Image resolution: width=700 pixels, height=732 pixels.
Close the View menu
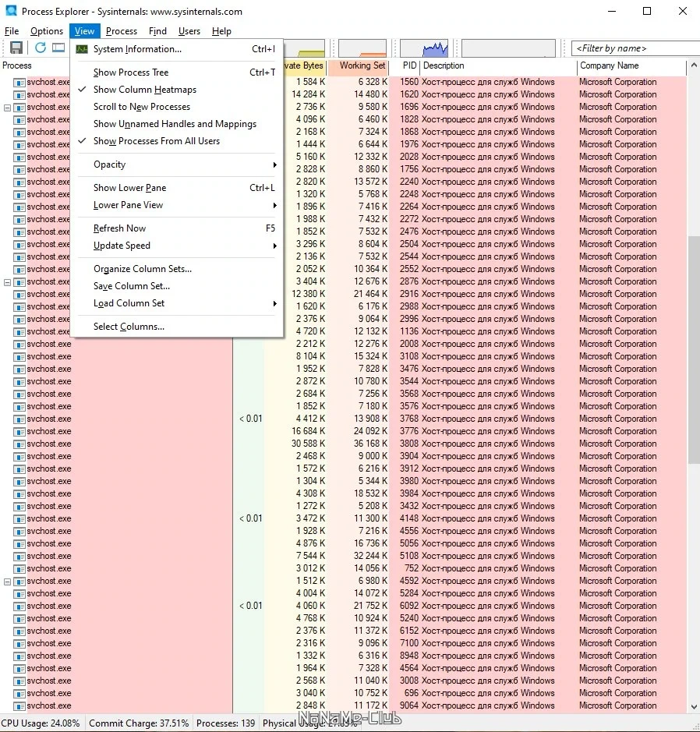point(84,31)
